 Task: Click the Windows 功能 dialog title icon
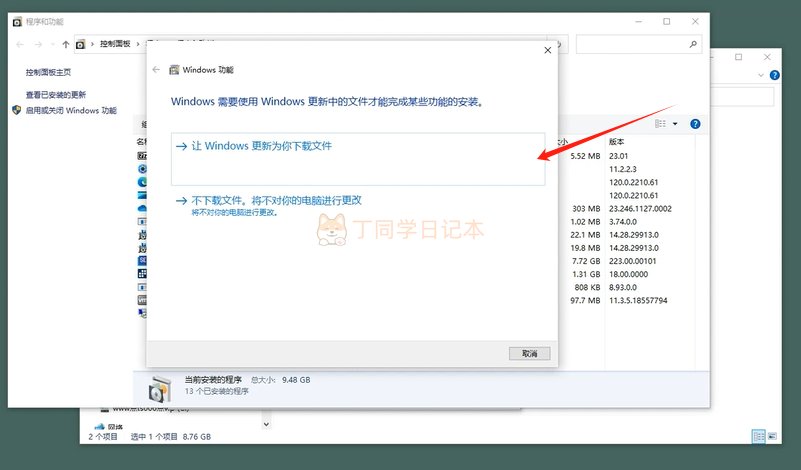coord(174,69)
